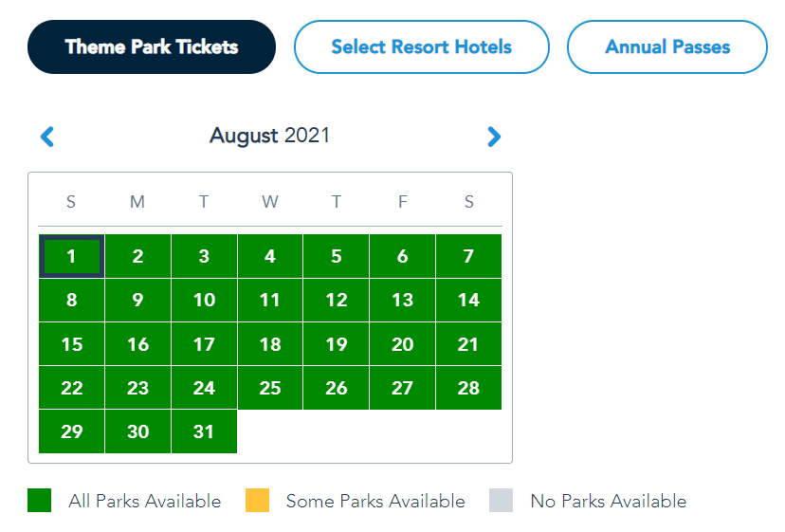Click the gray No Parks Available swatch
The width and height of the screenshot is (785, 532).
pos(502,501)
